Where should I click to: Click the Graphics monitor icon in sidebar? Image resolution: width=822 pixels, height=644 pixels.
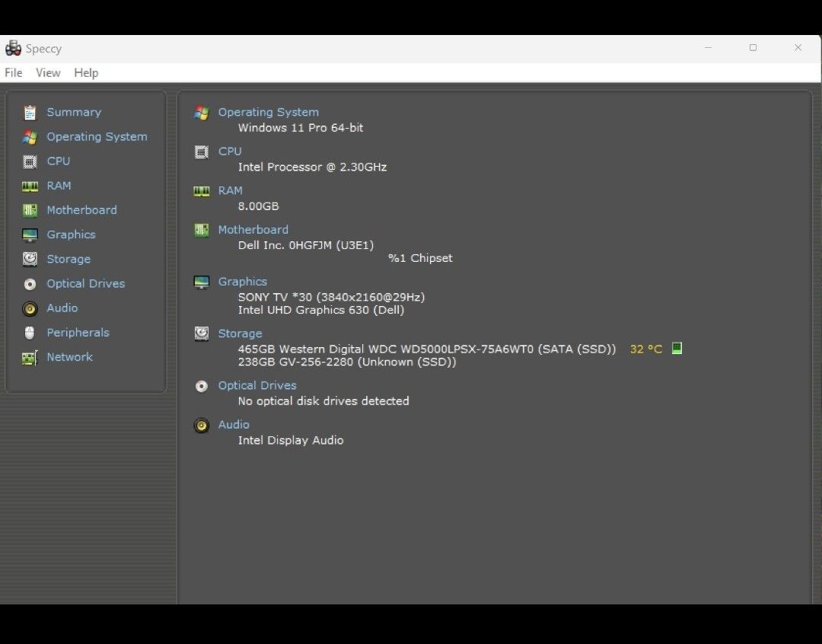coord(30,235)
